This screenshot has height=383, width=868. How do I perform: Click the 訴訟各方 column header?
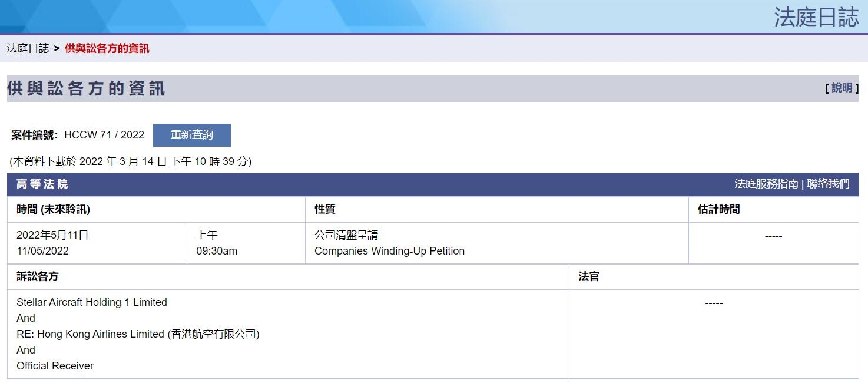(x=37, y=277)
